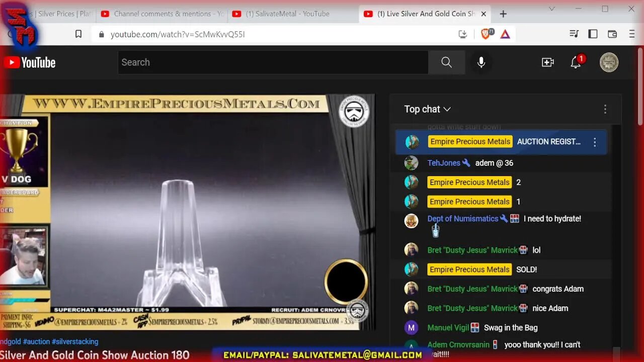The height and width of the screenshot is (362, 644).
Task: Click 'nice Adam' chat message
Action: click(x=550, y=308)
